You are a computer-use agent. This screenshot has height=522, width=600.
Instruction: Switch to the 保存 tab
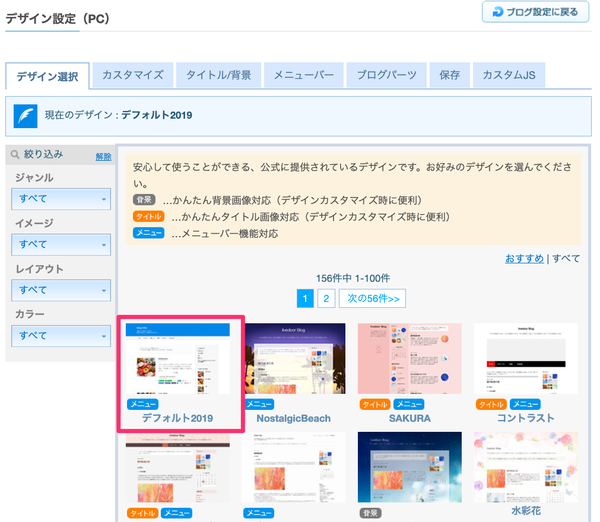pyautogui.click(x=450, y=75)
